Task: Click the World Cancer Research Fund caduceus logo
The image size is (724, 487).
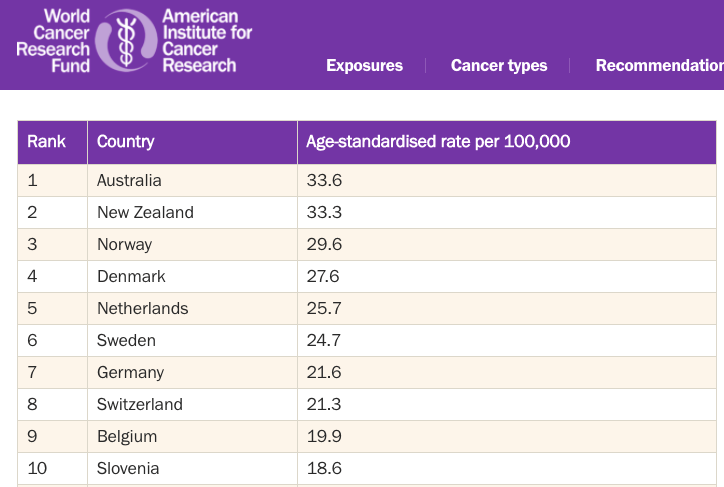Action: tap(125, 40)
